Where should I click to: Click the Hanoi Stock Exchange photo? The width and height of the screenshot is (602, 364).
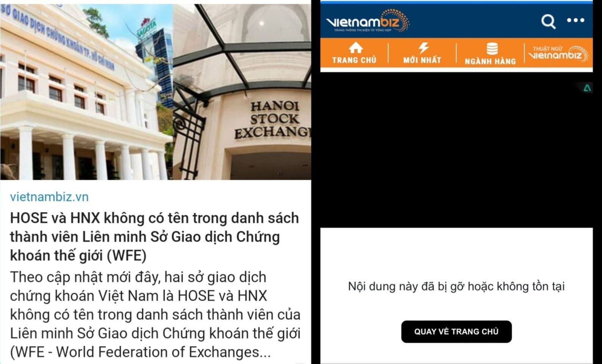242,91
